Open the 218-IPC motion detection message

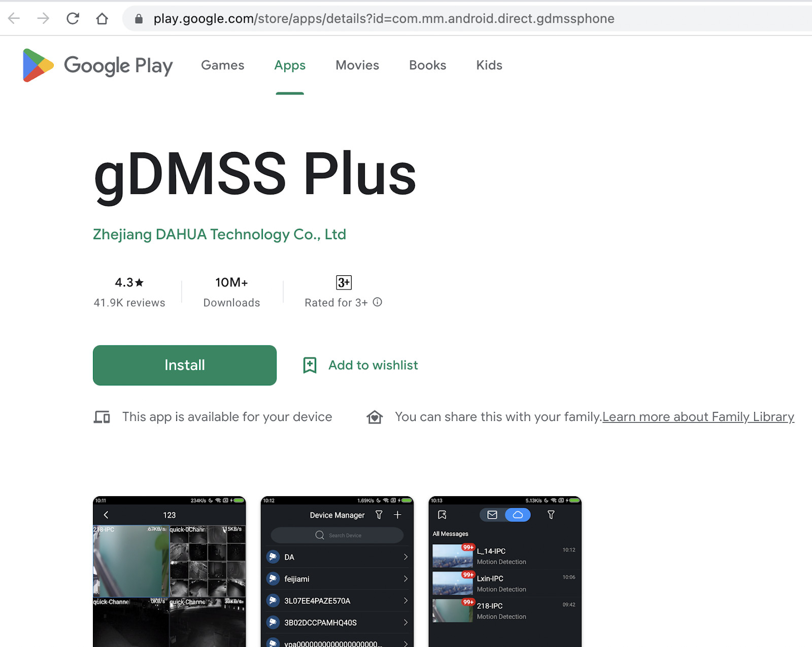(505, 611)
